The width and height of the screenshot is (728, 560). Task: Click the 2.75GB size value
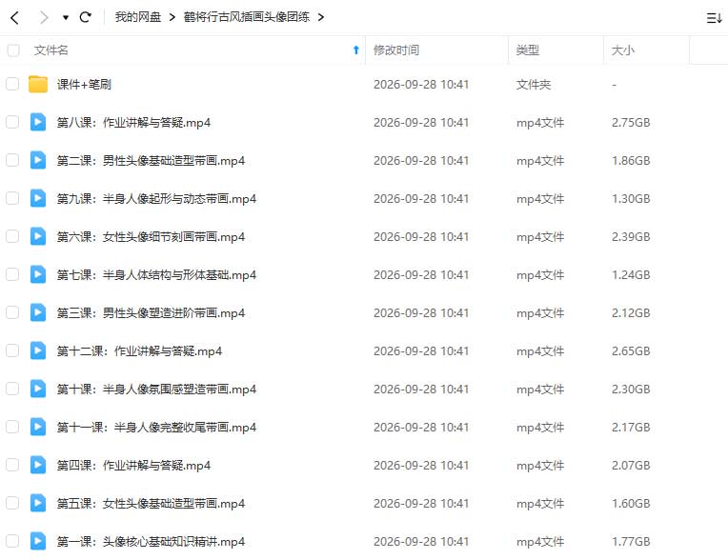coord(631,123)
